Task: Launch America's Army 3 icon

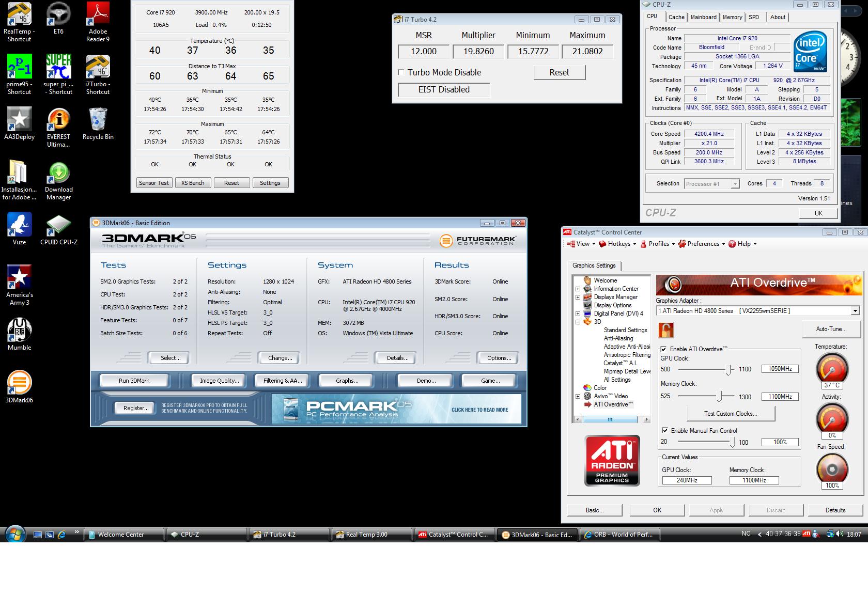Action: click(19, 285)
